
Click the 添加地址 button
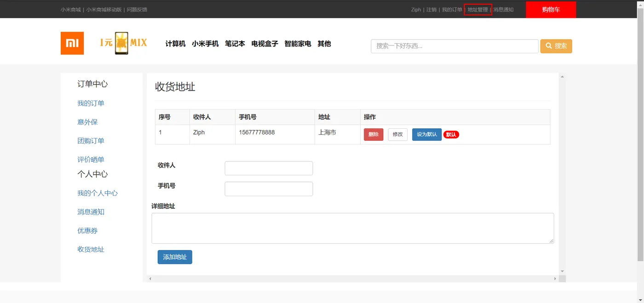click(175, 257)
